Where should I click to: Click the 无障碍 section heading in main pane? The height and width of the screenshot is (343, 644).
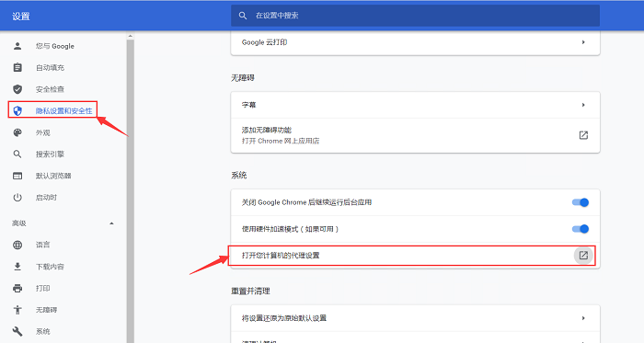click(x=243, y=77)
